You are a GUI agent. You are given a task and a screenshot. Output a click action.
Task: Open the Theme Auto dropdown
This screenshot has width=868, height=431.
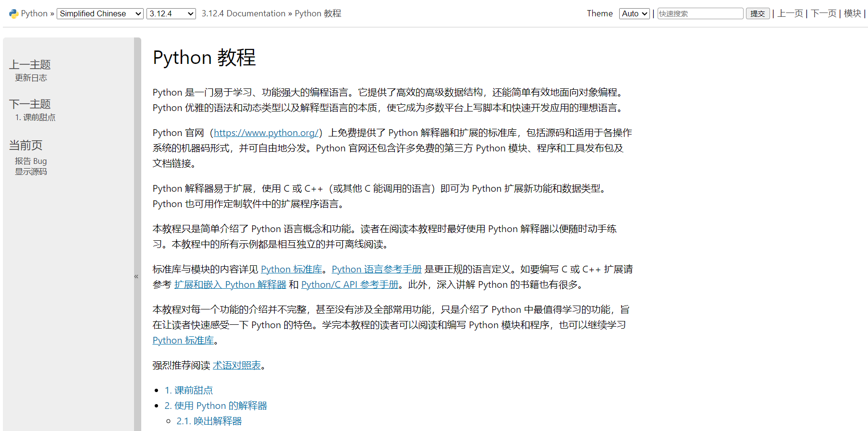[x=634, y=13]
